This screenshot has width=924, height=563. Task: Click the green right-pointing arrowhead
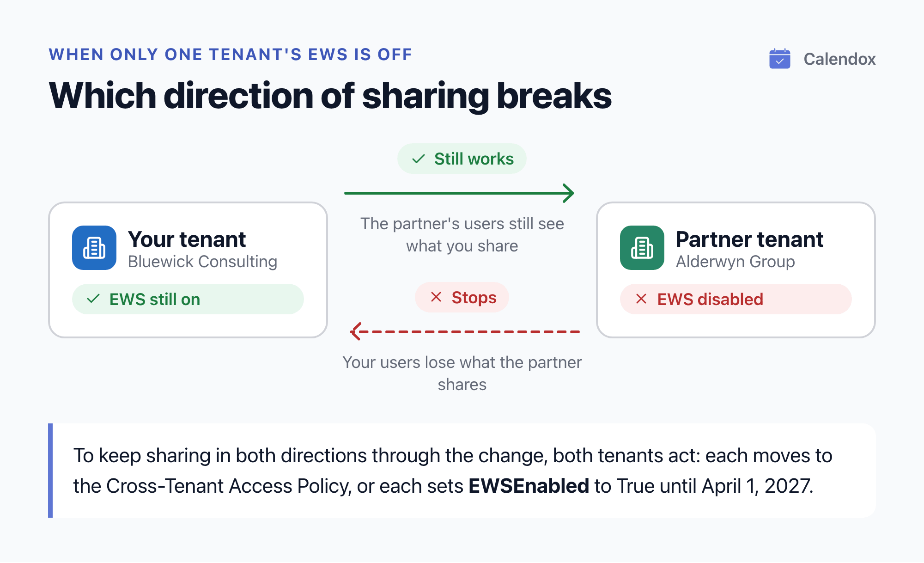[568, 193]
